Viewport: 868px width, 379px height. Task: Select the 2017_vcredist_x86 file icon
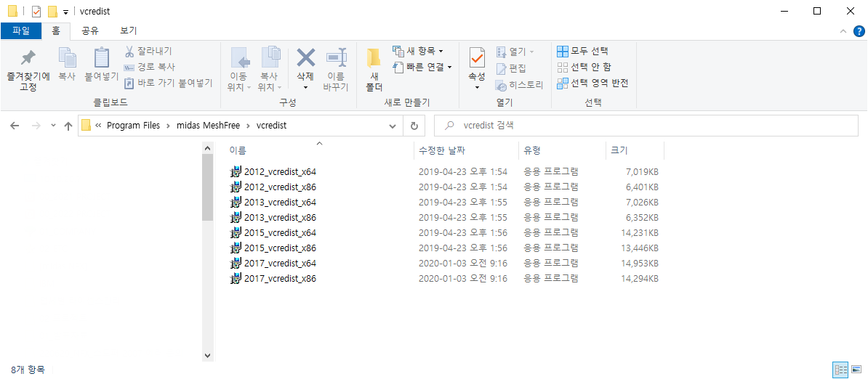pos(236,279)
